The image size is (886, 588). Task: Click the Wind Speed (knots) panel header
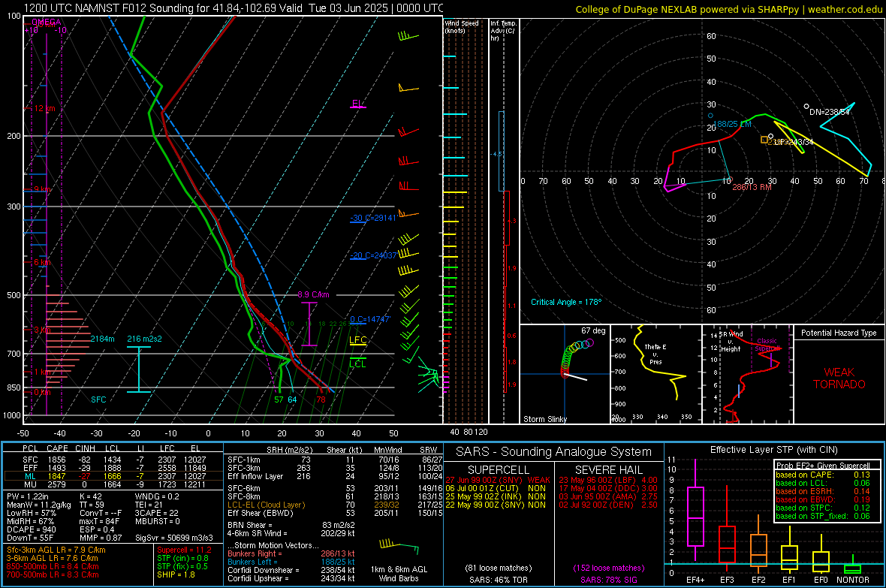click(x=462, y=26)
